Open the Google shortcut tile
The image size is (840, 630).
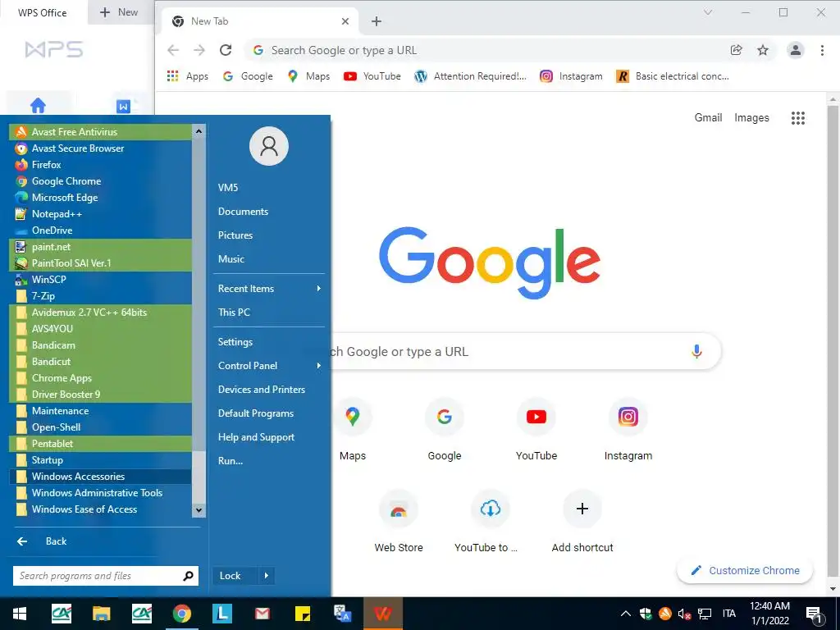[x=444, y=430]
